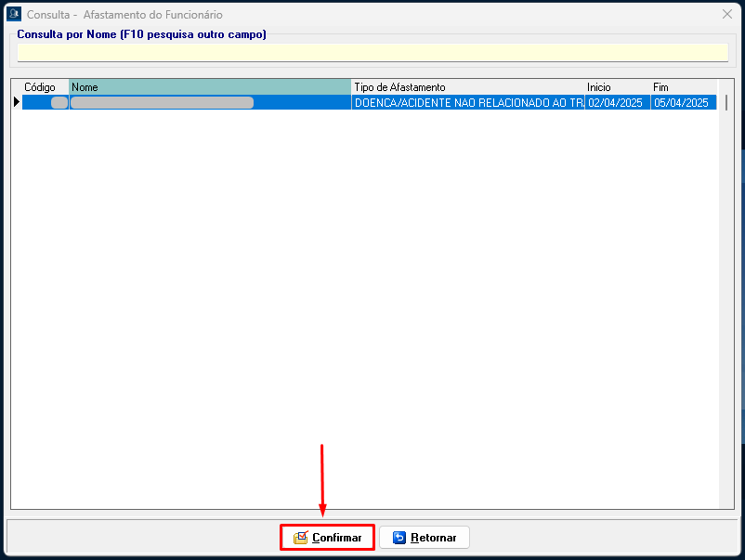
Task: Click the Tipo de Afastamento column header
Action: click(x=467, y=87)
